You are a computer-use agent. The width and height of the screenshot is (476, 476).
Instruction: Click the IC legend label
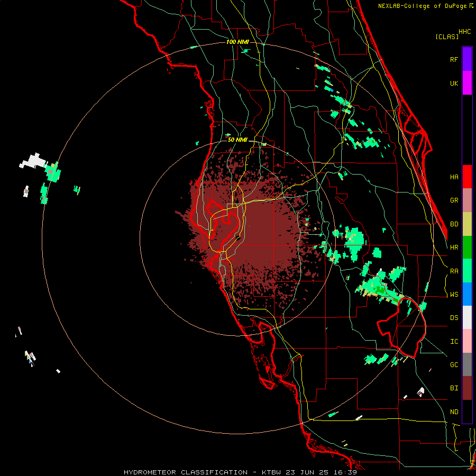454,341
